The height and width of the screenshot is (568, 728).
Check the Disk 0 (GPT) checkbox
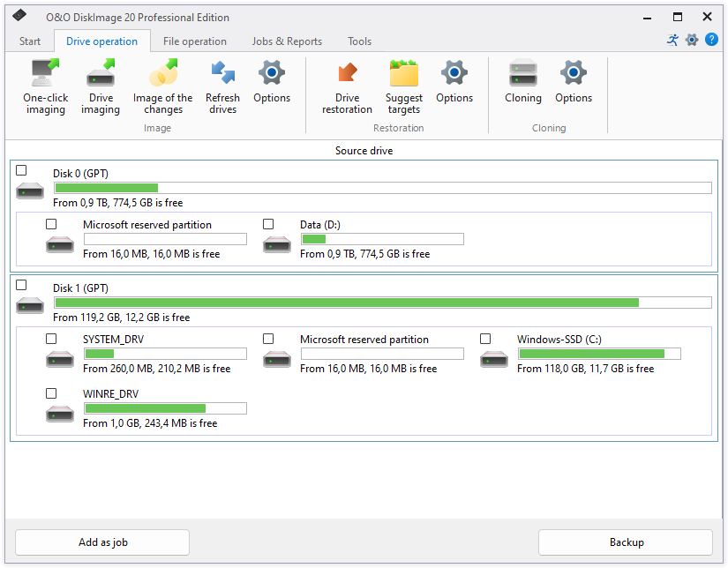[x=22, y=170]
